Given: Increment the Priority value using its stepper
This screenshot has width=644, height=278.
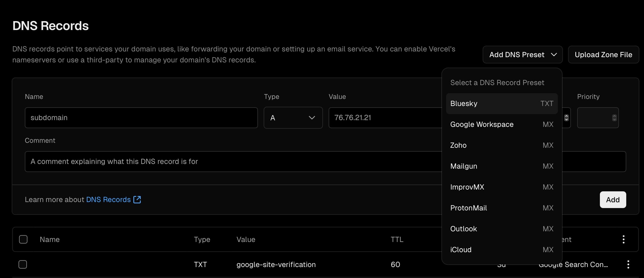Looking at the screenshot, I should point(614,116).
